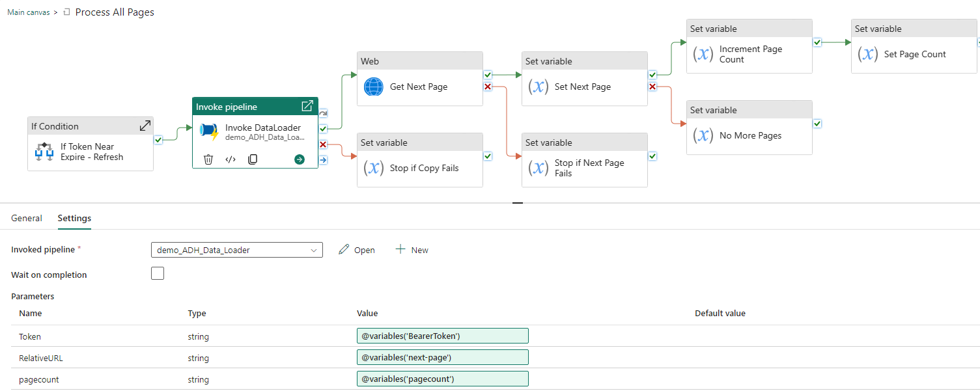Select the Get Next Page activity label
Screen dimensions: 980x391
tap(419, 87)
